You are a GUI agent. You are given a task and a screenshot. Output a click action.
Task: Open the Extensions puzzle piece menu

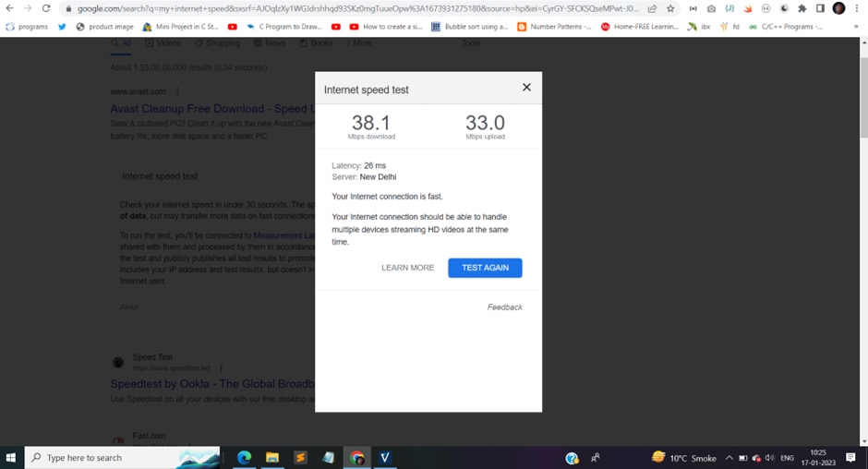pyautogui.click(x=802, y=9)
